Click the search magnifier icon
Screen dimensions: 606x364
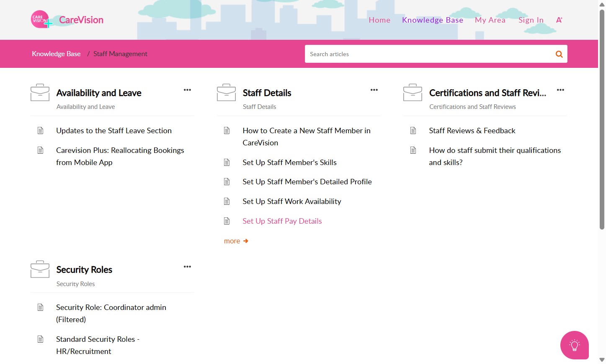pos(559,54)
